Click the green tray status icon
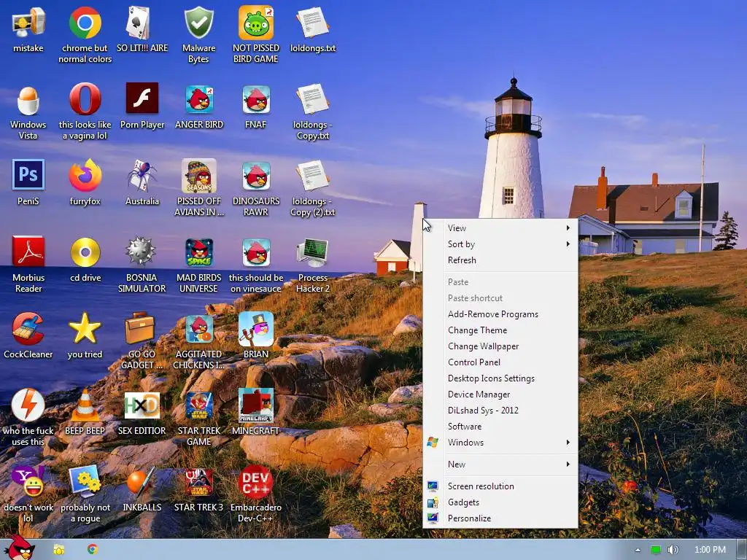This screenshot has width=747, height=560. (x=656, y=550)
